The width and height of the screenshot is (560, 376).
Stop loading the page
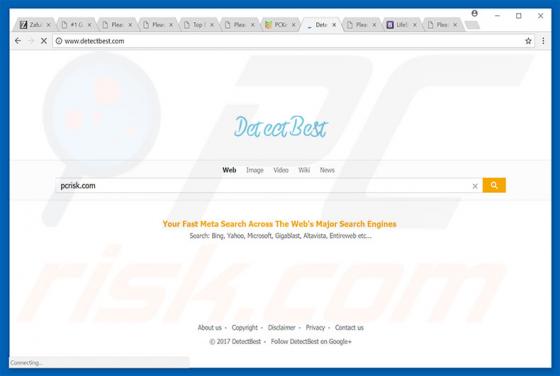click(44, 41)
